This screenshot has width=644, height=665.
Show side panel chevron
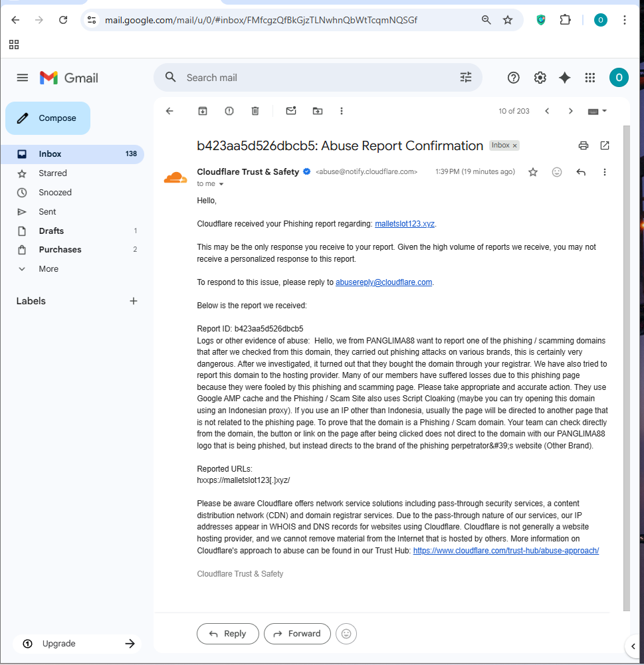tap(633, 646)
